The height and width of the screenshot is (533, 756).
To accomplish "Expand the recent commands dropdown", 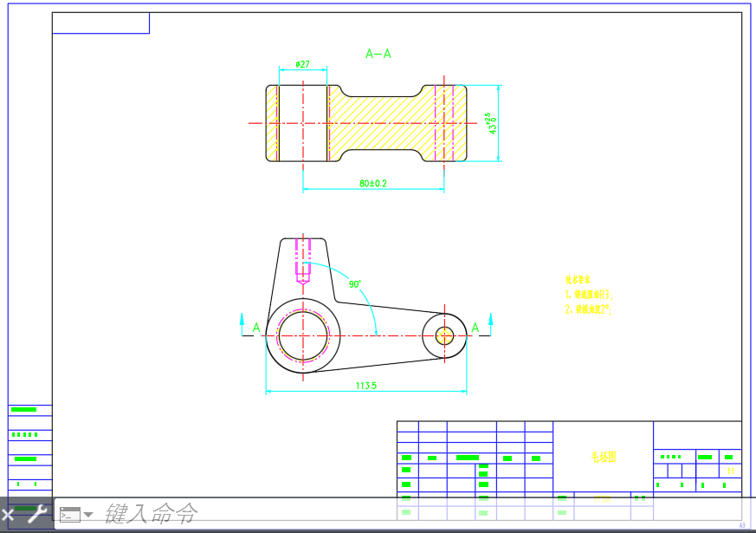I will coord(88,515).
